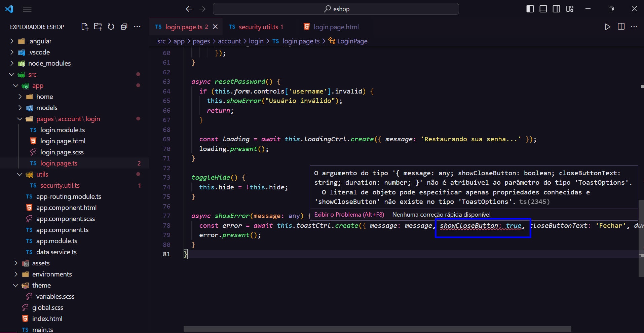Expand the models folder
Viewport: 644px width, 333px height.
tap(20, 108)
